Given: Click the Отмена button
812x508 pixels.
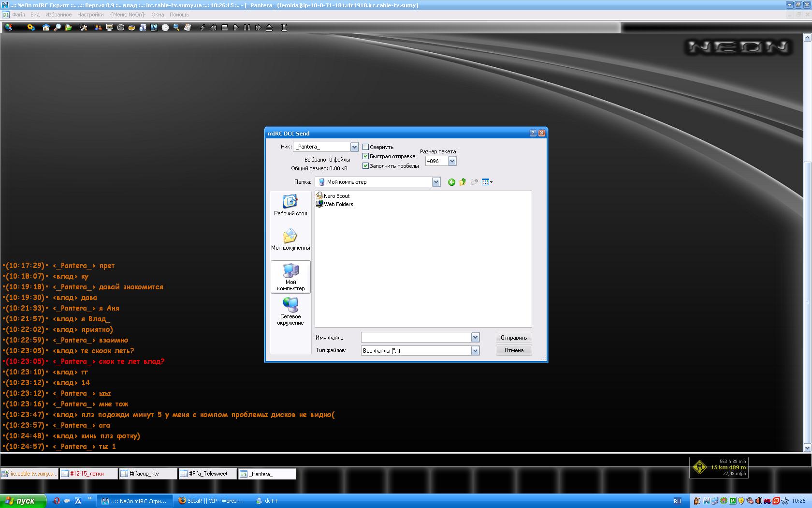Looking at the screenshot, I should 514,350.
